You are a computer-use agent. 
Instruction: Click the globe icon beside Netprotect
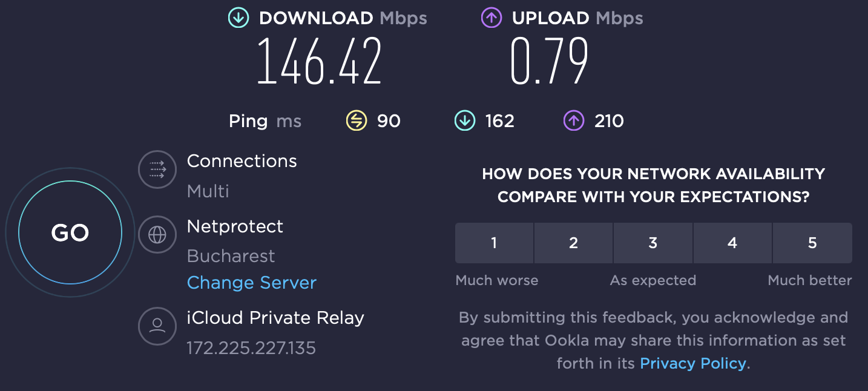click(157, 235)
